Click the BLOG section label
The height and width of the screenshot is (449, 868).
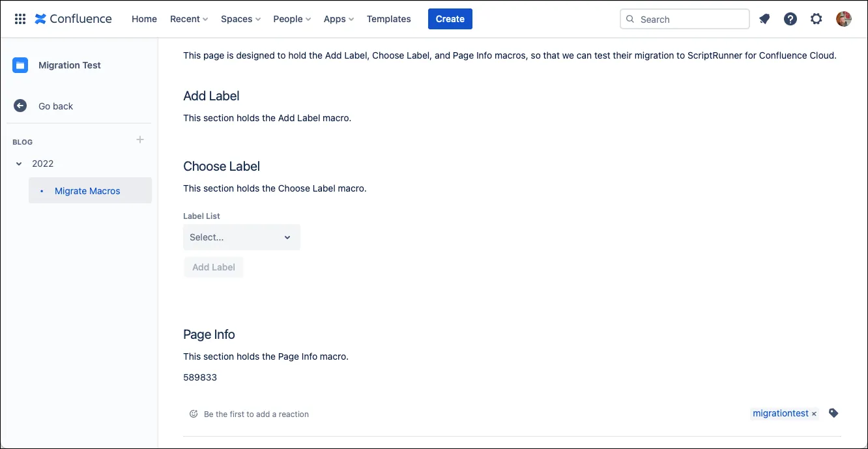[22, 142]
